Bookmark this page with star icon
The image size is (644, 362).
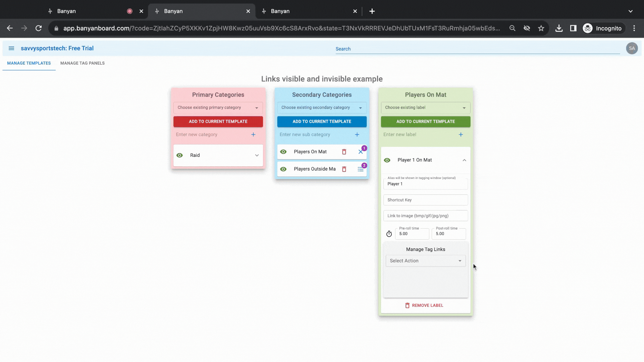coord(541,28)
